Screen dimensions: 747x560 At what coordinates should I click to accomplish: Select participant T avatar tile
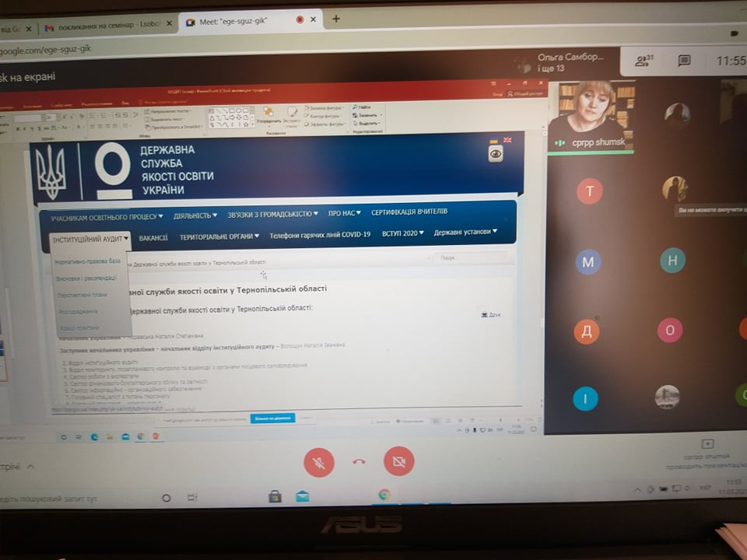click(x=589, y=191)
